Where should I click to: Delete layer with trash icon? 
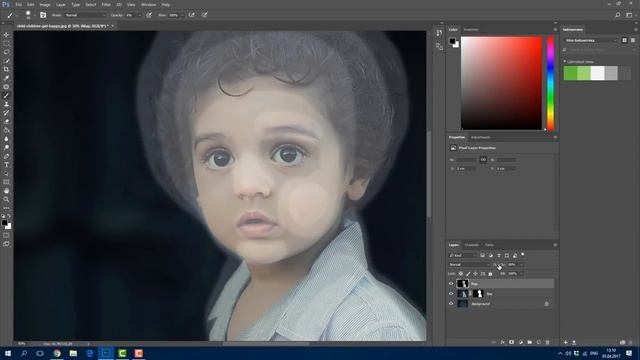548,342
